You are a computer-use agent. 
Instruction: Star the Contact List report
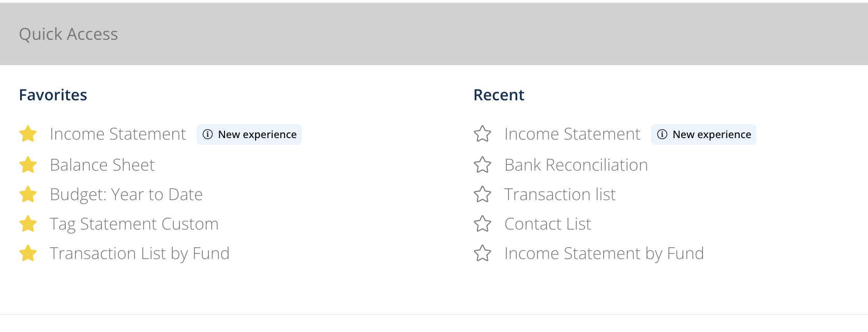pyautogui.click(x=483, y=224)
